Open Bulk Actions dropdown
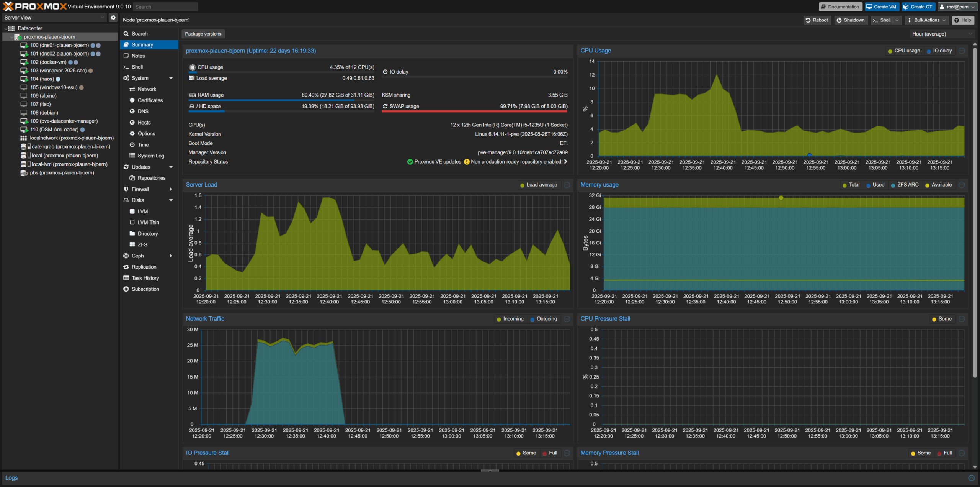980x487 pixels. 926,20
